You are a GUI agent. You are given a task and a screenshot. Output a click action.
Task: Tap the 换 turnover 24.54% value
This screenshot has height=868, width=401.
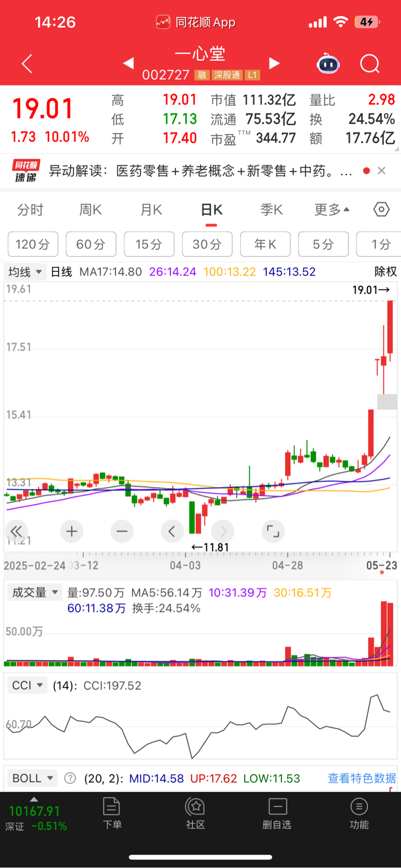coord(372,119)
